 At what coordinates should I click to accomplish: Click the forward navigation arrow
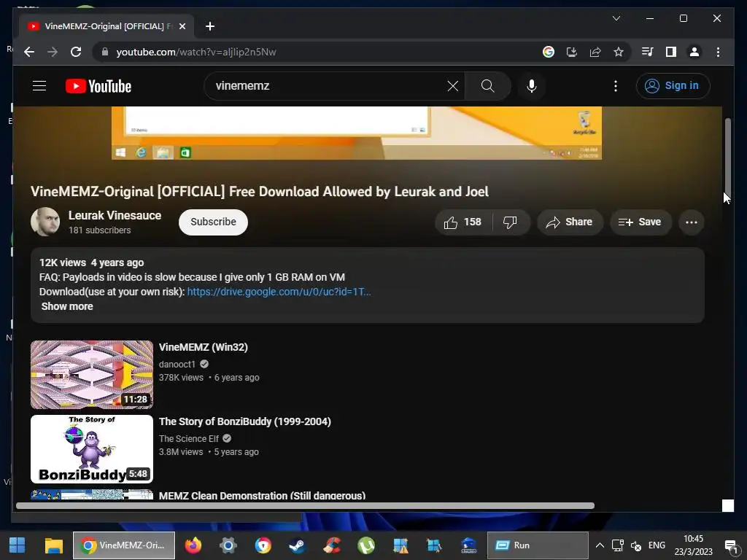(x=53, y=52)
